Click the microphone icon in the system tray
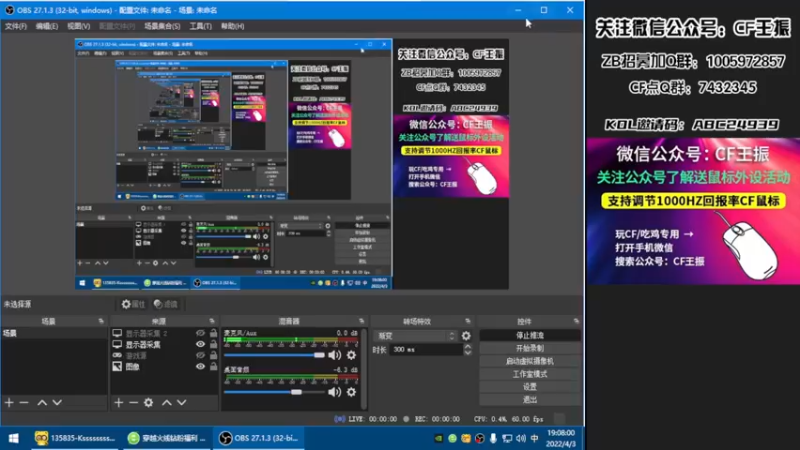Image resolution: width=800 pixels, height=450 pixels. tap(493, 438)
